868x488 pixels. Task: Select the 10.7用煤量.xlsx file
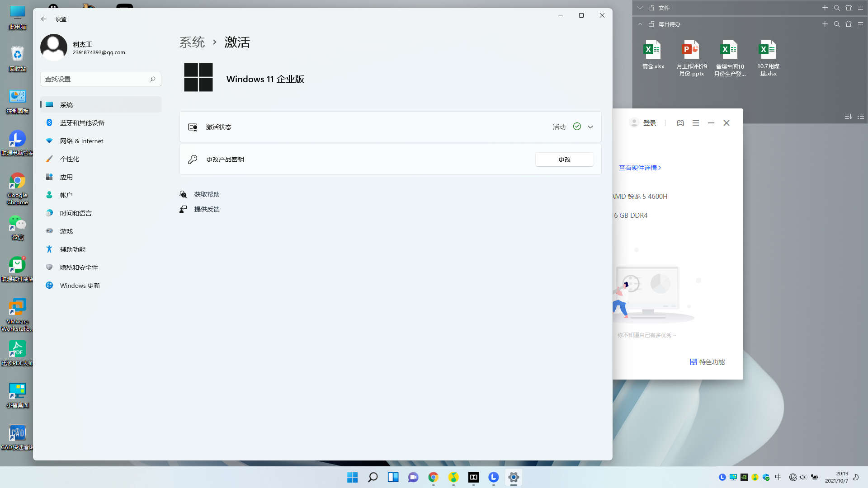[768, 58]
